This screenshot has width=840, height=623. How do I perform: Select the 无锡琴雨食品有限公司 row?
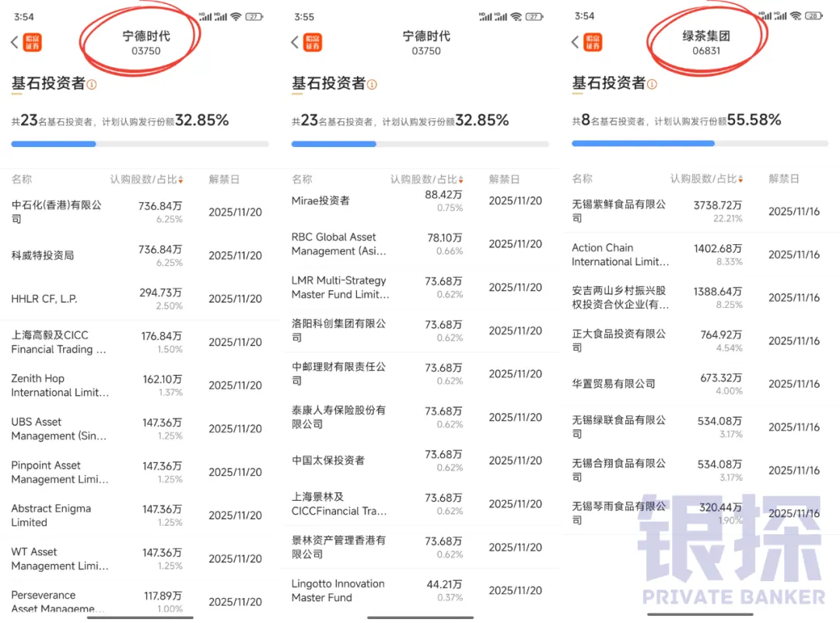click(x=700, y=513)
